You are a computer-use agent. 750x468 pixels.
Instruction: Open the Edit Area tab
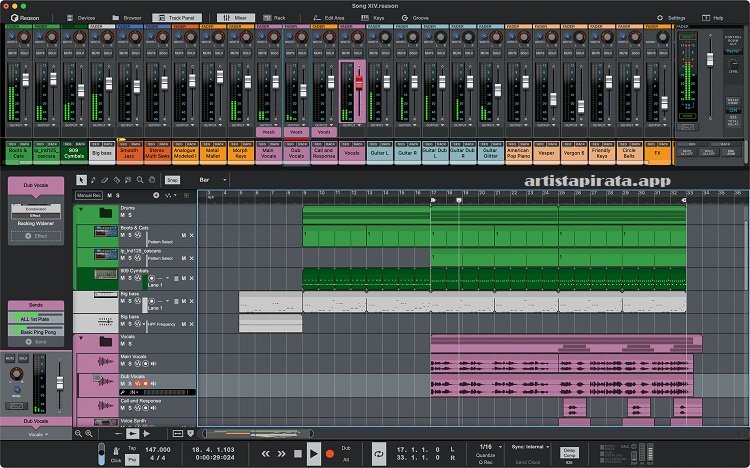click(329, 18)
